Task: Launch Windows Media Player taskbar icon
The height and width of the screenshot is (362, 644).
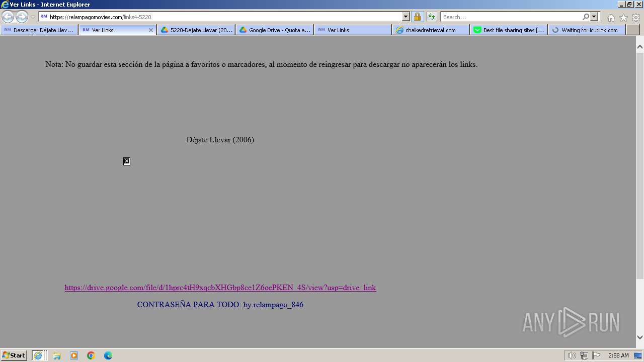Action: (x=74, y=355)
